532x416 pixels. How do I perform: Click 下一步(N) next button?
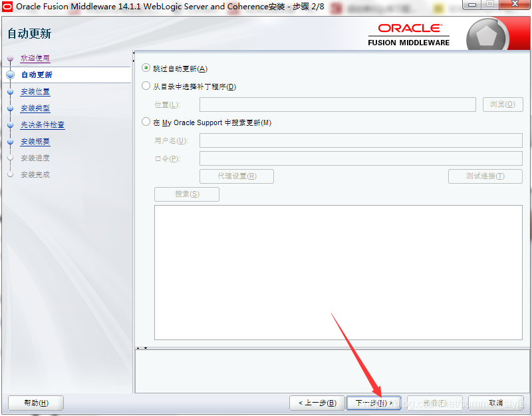point(374,403)
